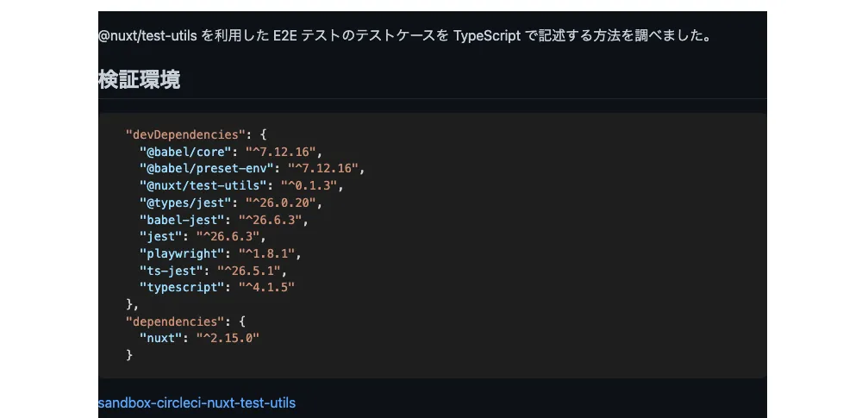Click the intro sentence mentioning @nuxt/test-utils
868x418 pixels.
pos(404,36)
